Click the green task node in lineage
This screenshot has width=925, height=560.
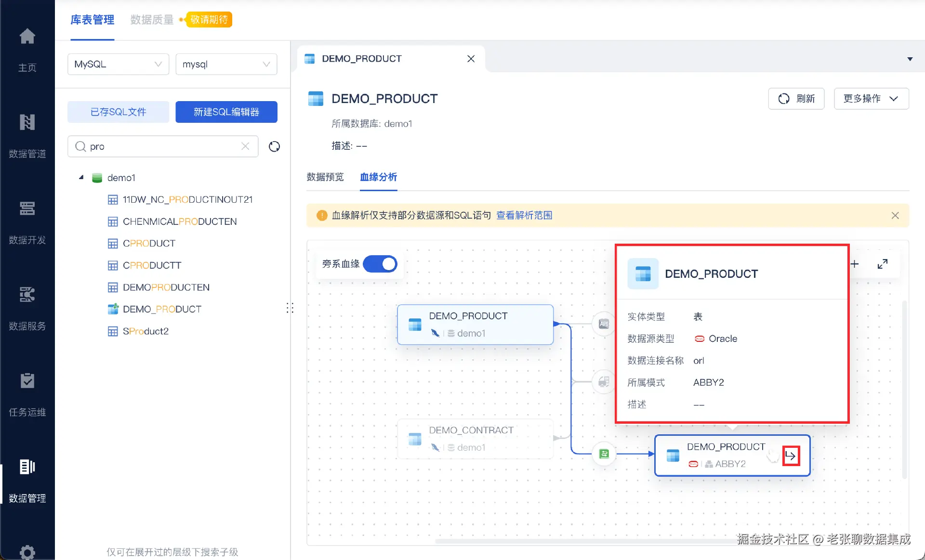point(604,454)
